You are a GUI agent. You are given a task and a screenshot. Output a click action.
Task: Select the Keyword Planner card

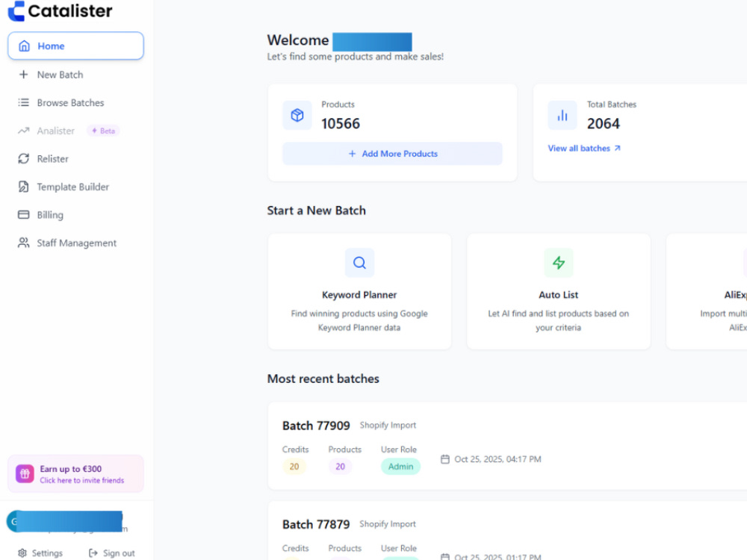click(359, 291)
